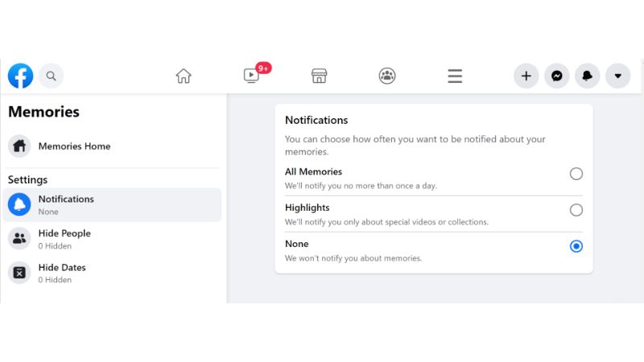Select the All Memories radio button
The image size is (644, 362).
[576, 174]
